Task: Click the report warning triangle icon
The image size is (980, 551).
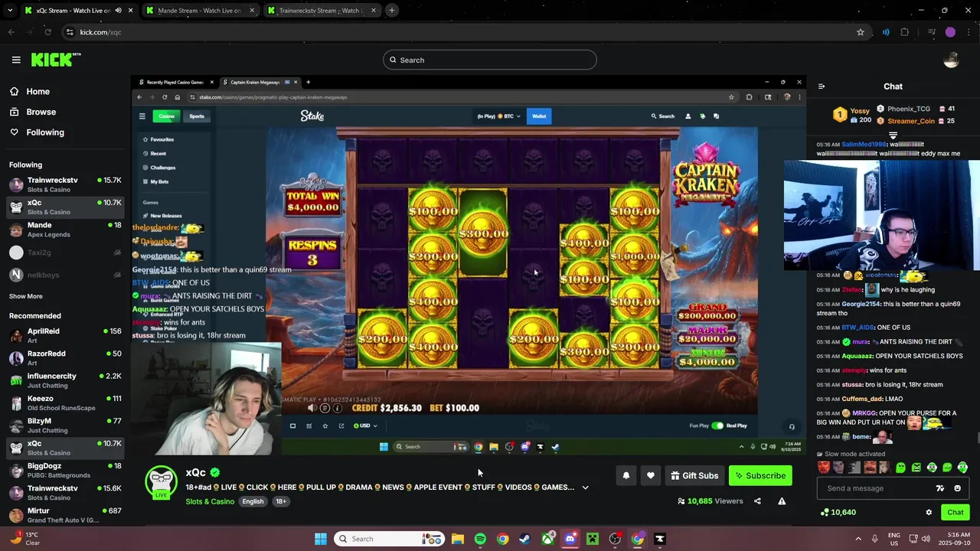Action: (782, 501)
